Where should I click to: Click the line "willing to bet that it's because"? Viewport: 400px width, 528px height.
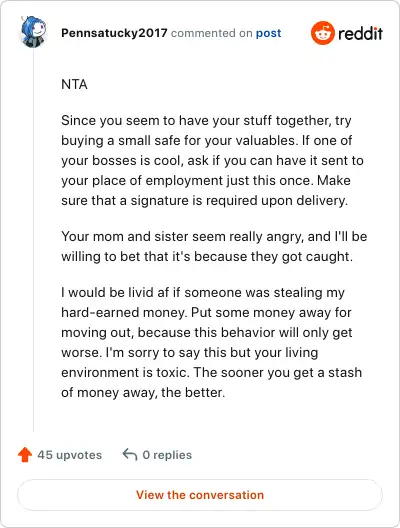(207, 257)
